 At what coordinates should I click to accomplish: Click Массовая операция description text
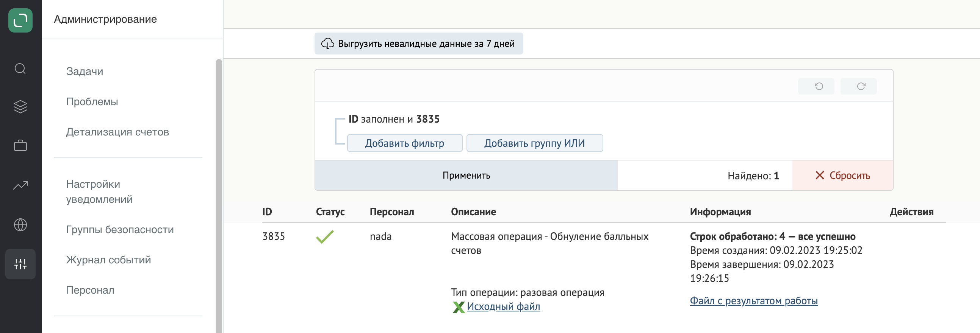(x=550, y=243)
